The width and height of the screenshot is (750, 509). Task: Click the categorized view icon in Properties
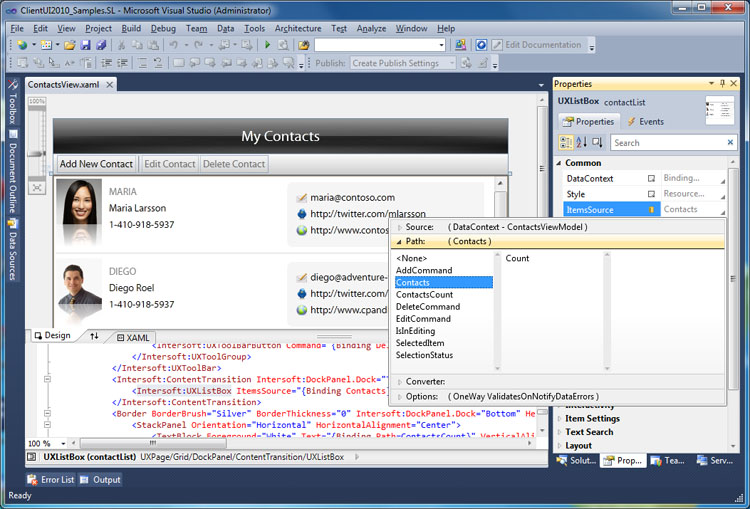pyautogui.click(x=567, y=143)
